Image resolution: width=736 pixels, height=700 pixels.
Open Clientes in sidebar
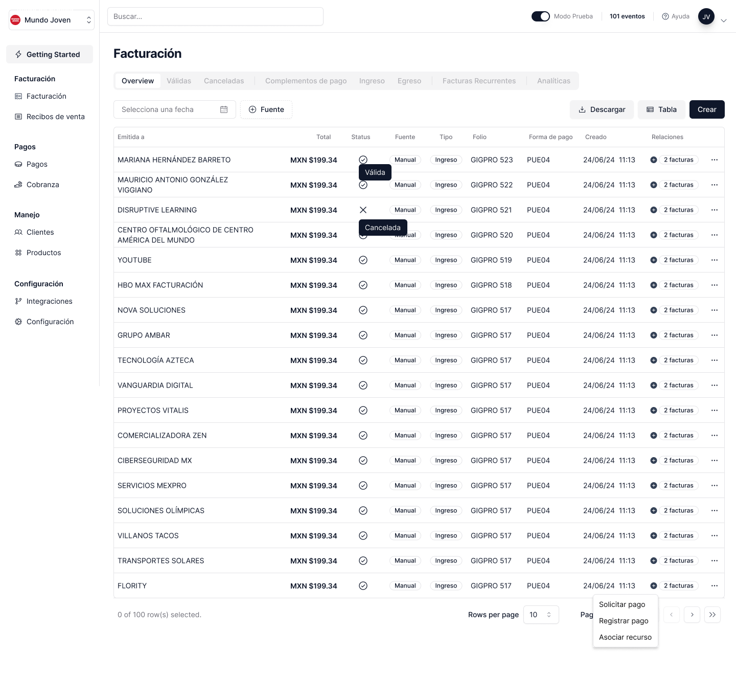(x=40, y=232)
